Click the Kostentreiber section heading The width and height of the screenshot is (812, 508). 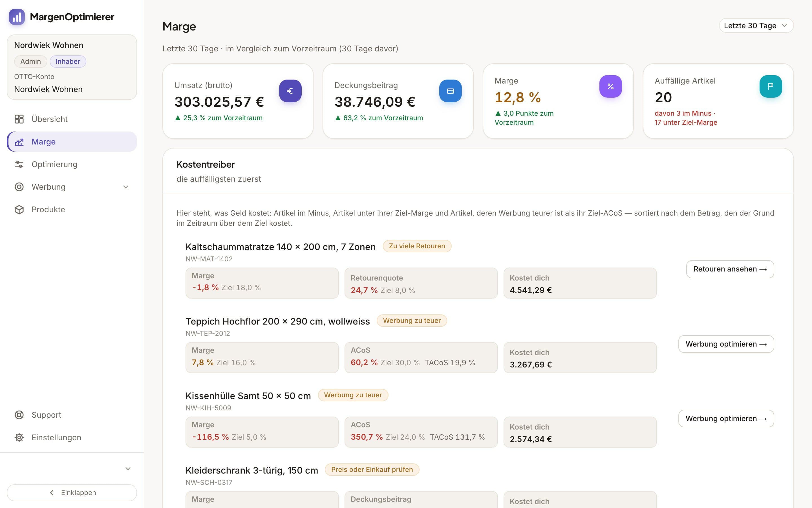click(x=205, y=165)
